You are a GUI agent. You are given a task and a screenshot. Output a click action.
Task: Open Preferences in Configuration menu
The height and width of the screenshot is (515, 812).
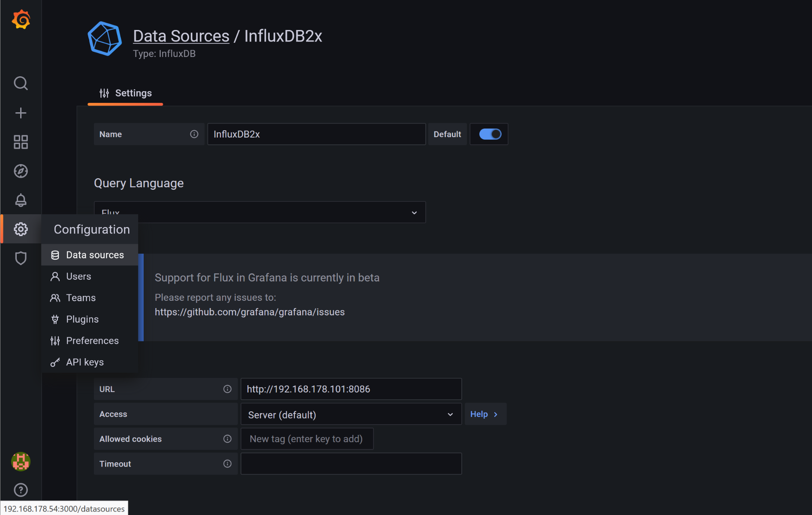pyautogui.click(x=90, y=341)
